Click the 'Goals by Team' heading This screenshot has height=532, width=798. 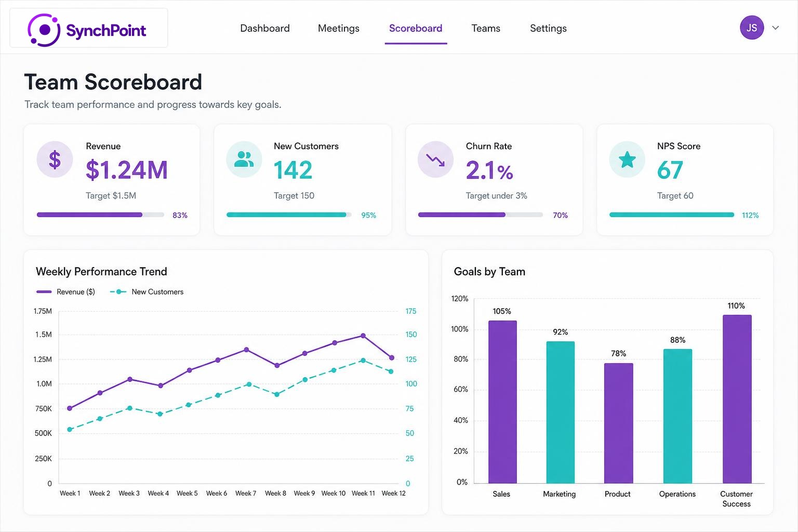pyautogui.click(x=489, y=272)
